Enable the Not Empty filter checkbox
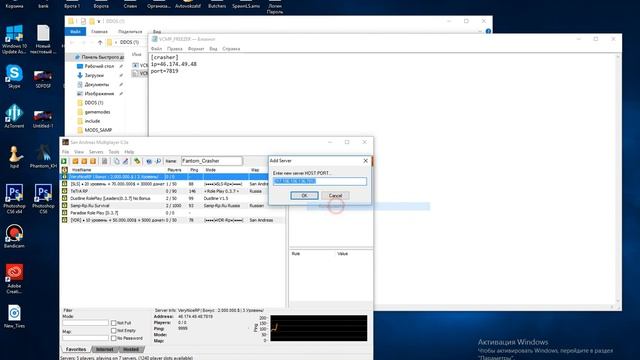 pyautogui.click(x=113, y=331)
